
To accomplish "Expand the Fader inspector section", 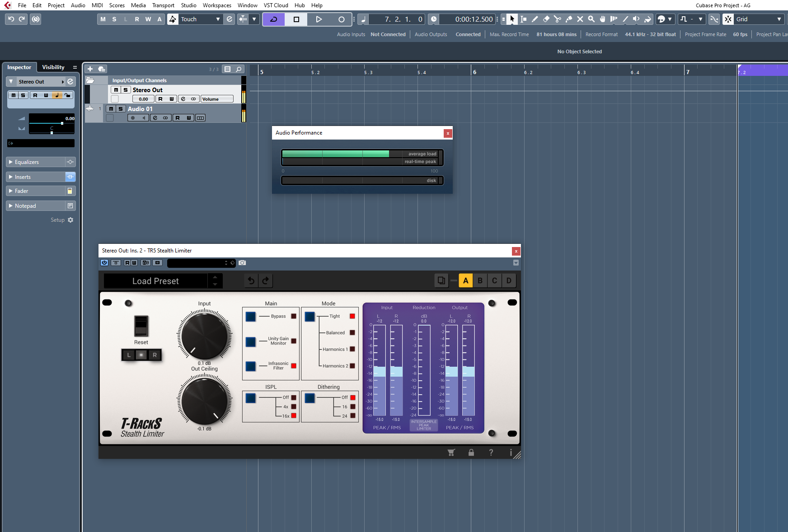I will click(36, 191).
